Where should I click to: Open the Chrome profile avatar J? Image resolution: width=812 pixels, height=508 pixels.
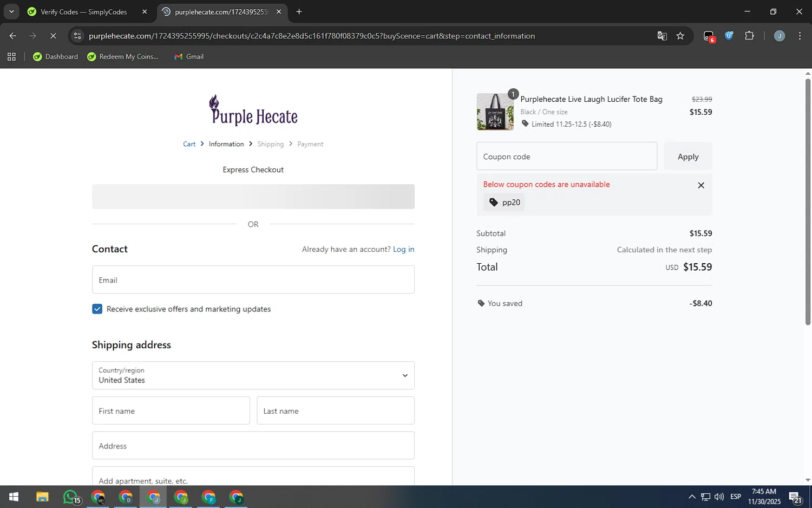click(x=779, y=36)
